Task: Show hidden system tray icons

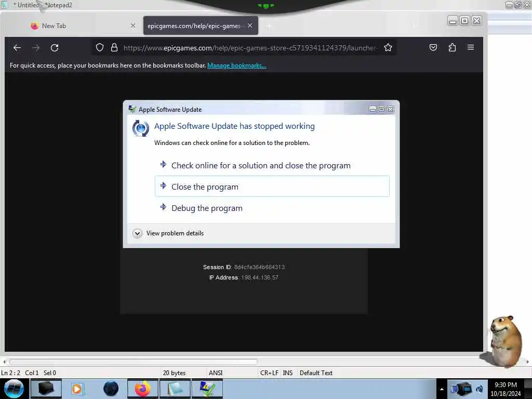Action: [x=442, y=389]
